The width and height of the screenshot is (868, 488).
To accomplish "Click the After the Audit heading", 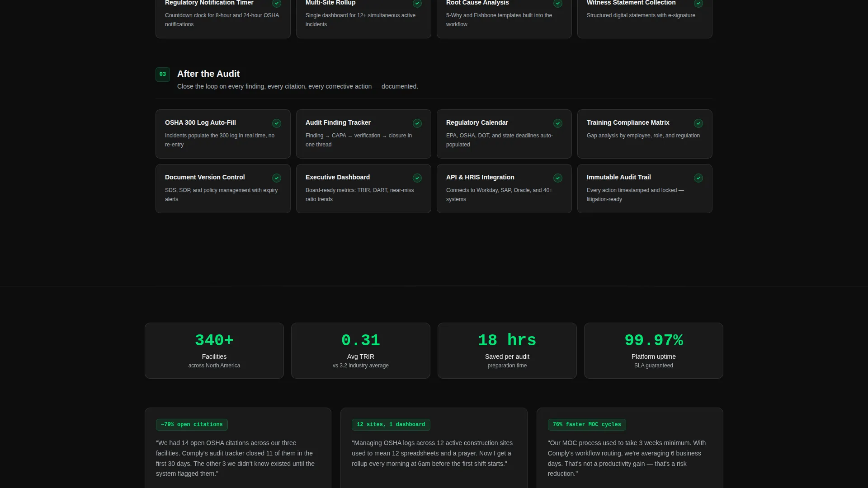I will pos(208,74).
